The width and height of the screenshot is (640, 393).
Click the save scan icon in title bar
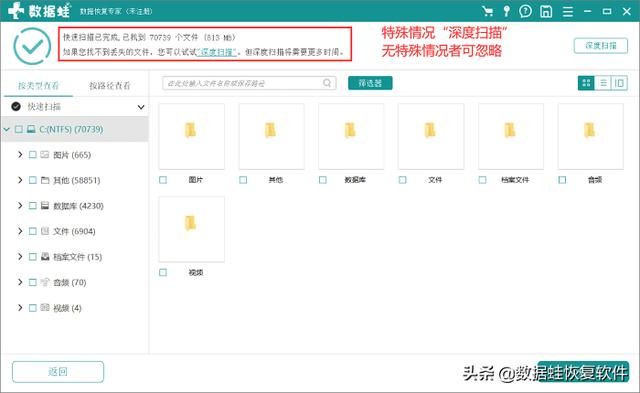click(x=546, y=11)
